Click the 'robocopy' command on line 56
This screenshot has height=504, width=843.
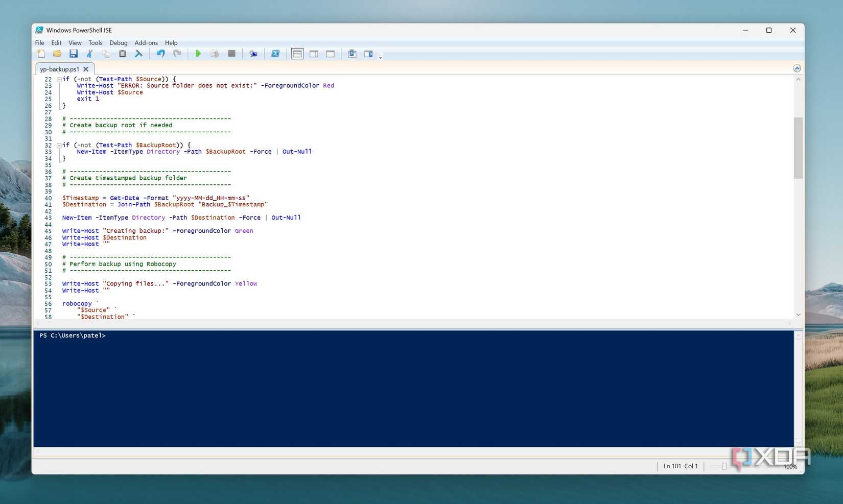(x=77, y=304)
